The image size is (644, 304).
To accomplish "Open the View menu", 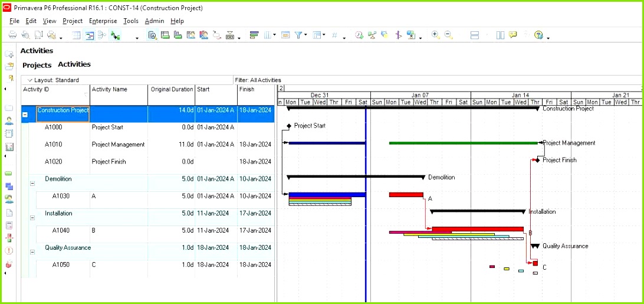I will click(x=50, y=21).
